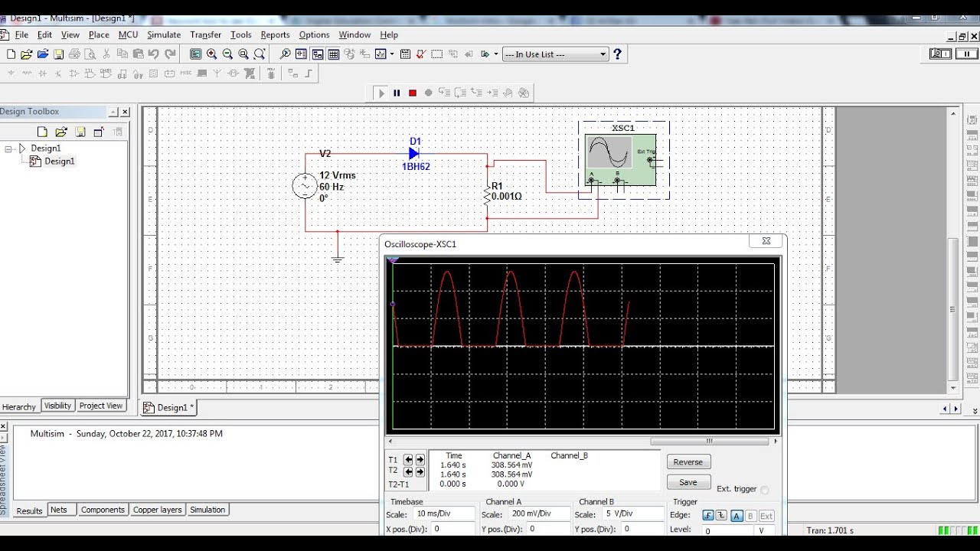Close the Design Toolbox panel
980x551 pixels.
[x=126, y=112]
